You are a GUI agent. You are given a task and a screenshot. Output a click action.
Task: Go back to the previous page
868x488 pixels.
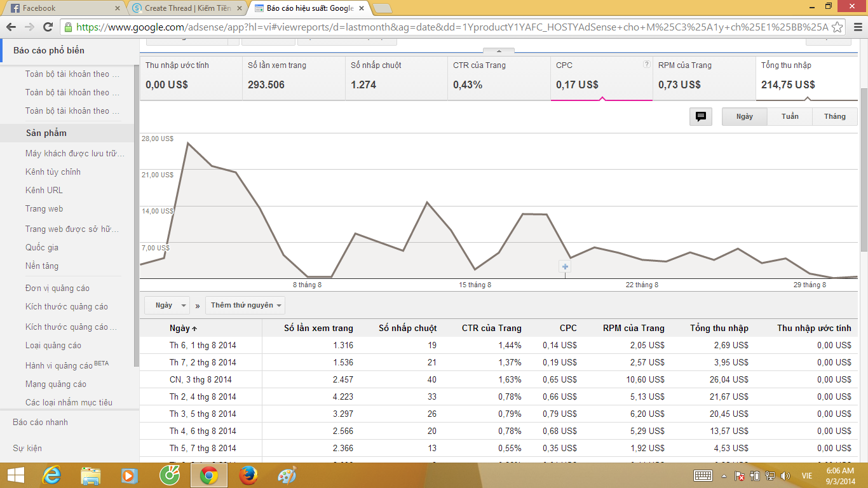pyautogui.click(x=11, y=27)
